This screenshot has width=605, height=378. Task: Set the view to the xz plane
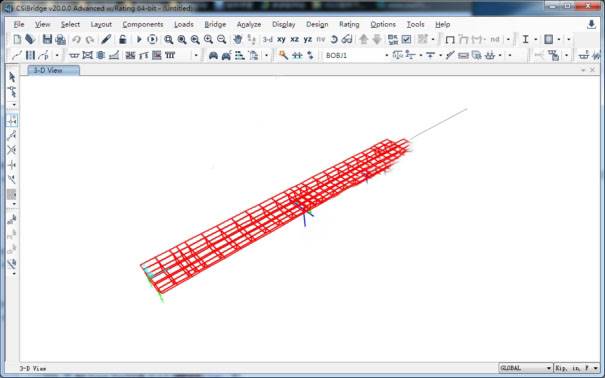click(x=294, y=39)
